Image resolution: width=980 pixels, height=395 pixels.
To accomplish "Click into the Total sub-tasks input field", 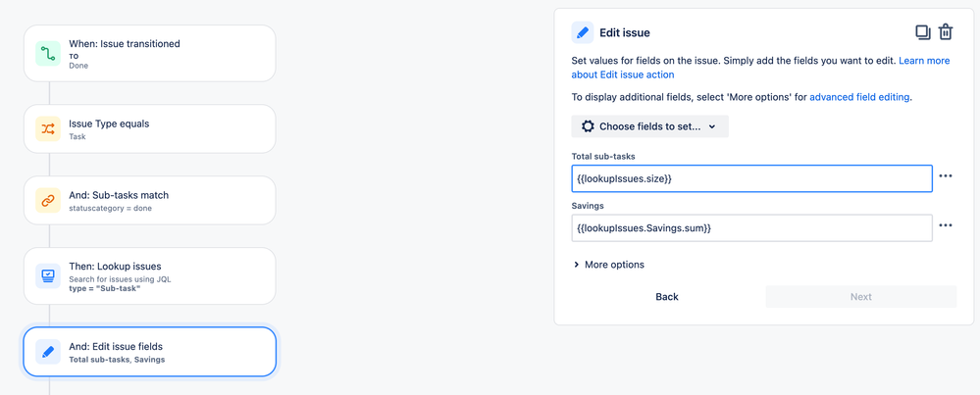I will (751, 178).
